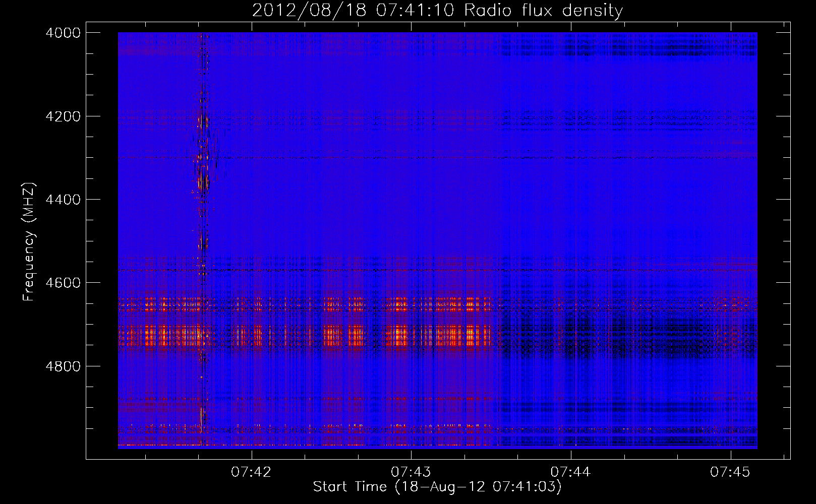The width and height of the screenshot is (816, 504).
Task: Click the x-axis label 'Start Time (18-Aug-12 07:41:03)'
Action: pyautogui.click(x=437, y=487)
